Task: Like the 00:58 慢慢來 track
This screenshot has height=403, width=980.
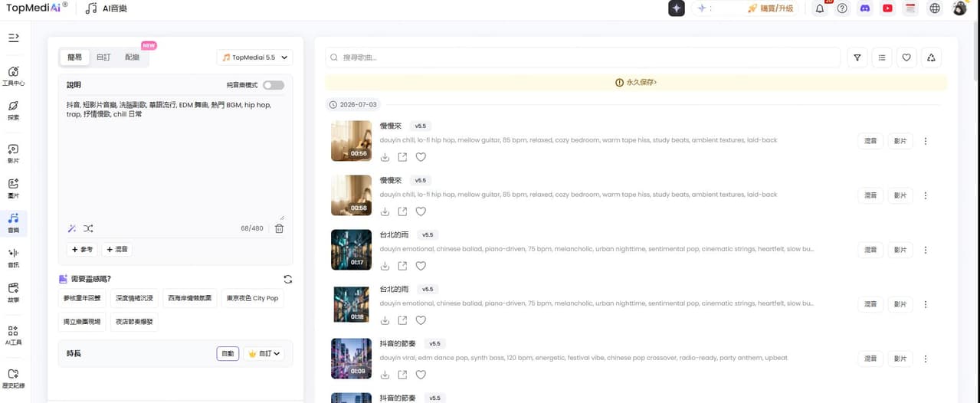Action: point(421,211)
